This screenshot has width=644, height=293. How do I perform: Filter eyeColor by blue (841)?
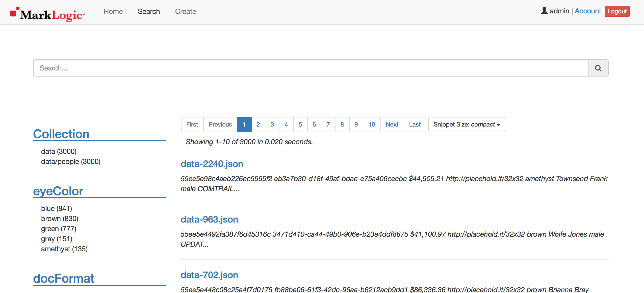pyautogui.click(x=57, y=208)
